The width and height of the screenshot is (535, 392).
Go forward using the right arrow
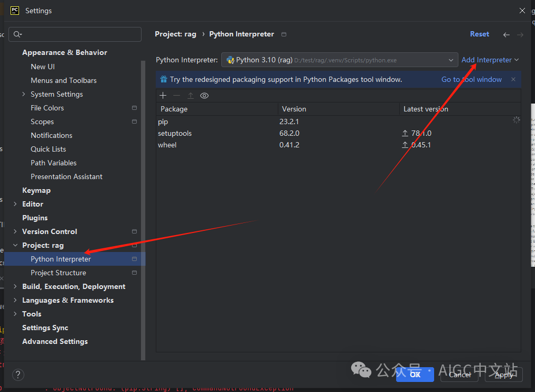(x=520, y=34)
